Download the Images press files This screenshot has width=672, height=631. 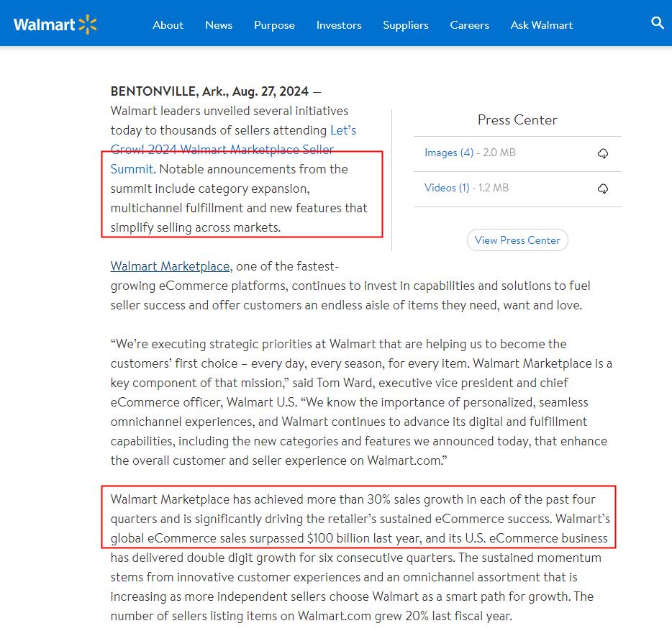(x=603, y=153)
